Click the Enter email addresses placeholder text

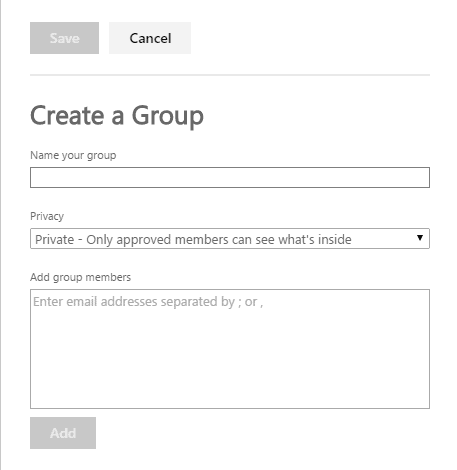click(x=148, y=302)
